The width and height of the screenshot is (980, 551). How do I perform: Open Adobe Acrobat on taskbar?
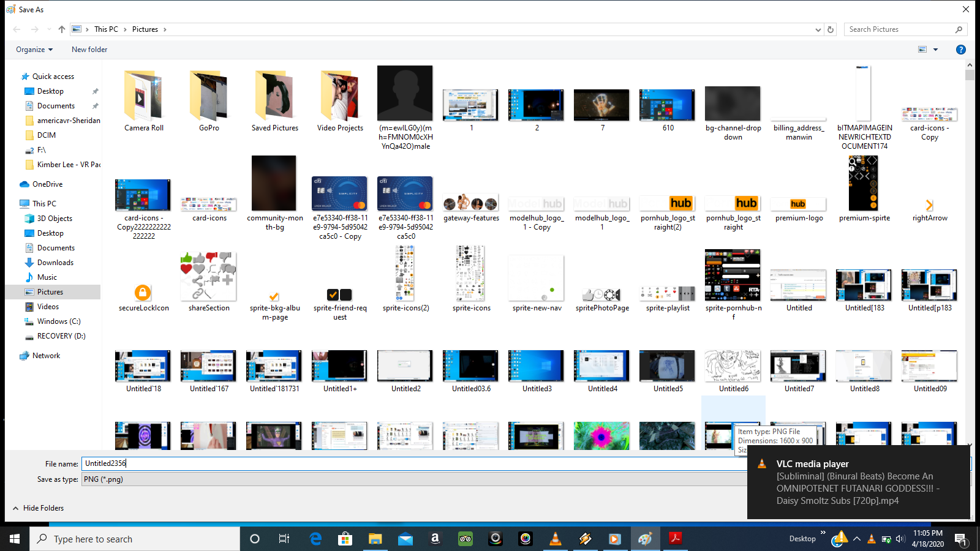pos(675,539)
